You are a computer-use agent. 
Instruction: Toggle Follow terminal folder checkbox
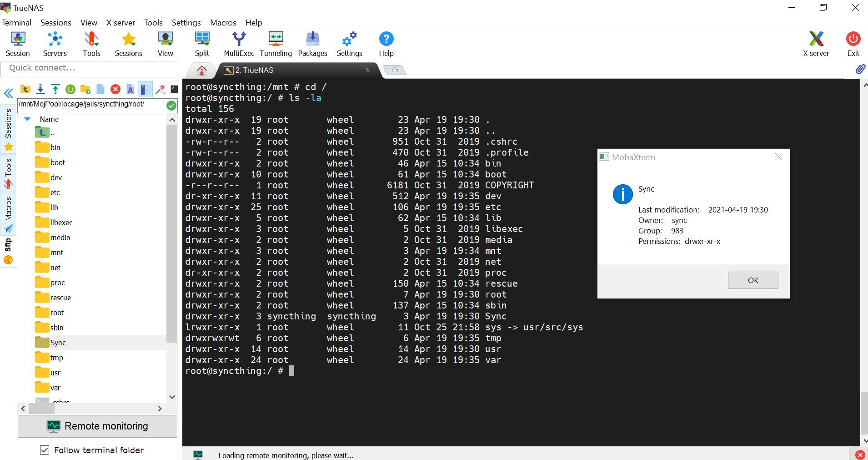coord(45,450)
